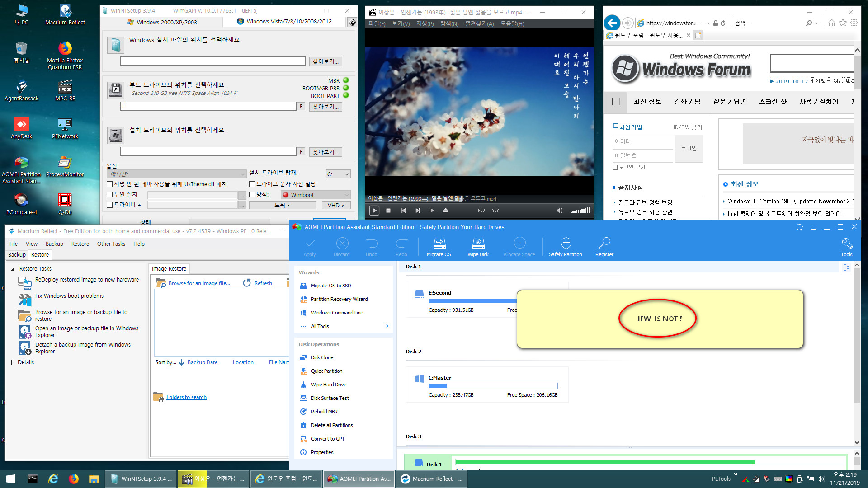Click Wipe Disk in AOMEI toolbar
The image size is (868, 488).
click(x=478, y=247)
